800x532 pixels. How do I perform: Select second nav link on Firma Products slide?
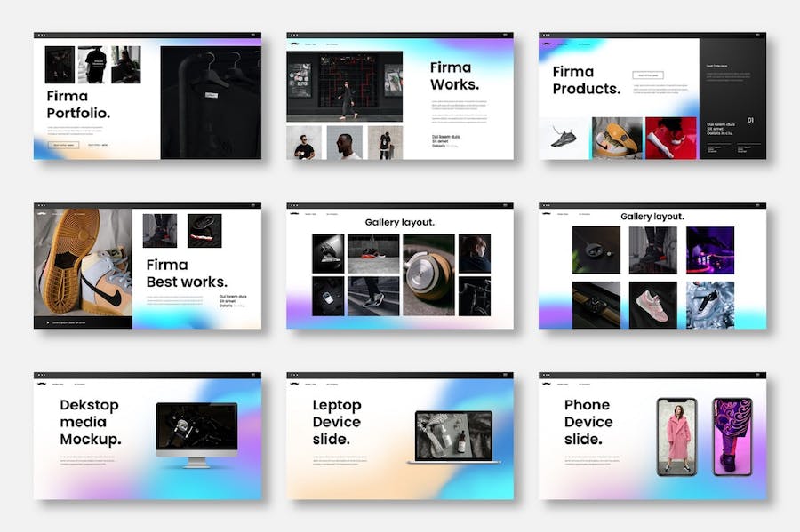coord(584,44)
